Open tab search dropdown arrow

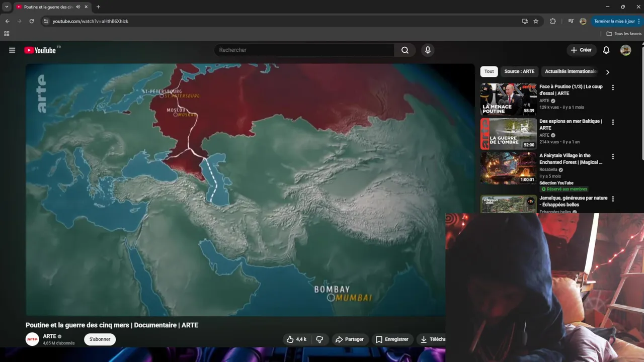pos(7,7)
